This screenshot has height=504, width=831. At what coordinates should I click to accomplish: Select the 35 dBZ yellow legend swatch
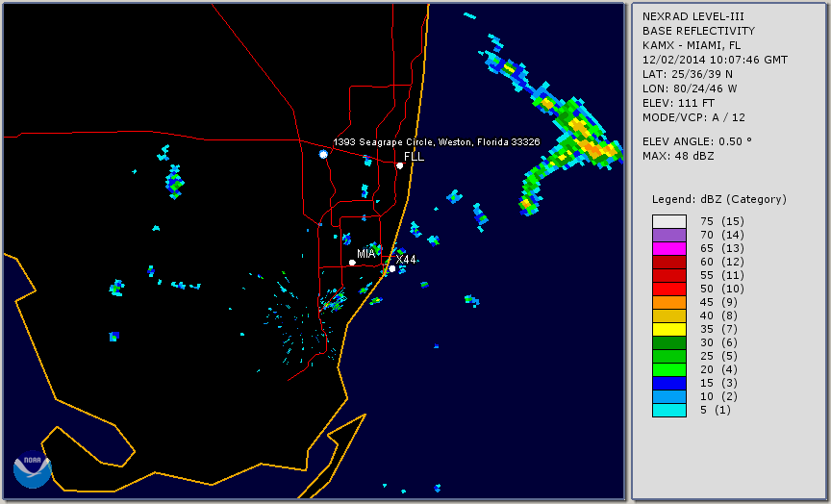(669, 330)
